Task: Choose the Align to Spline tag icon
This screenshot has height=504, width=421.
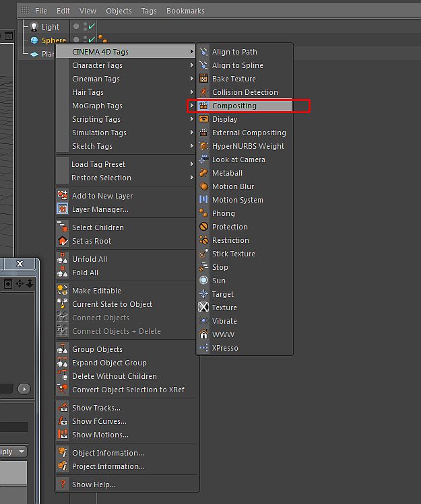Action: (203, 65)
